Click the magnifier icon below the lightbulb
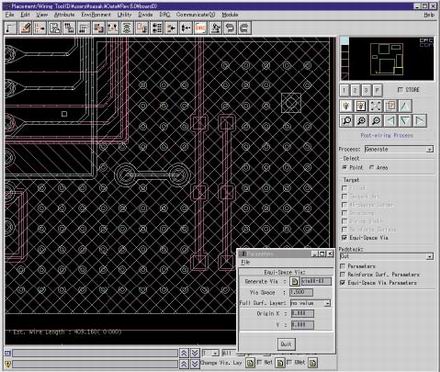This screenshot has width=440, height=372. pos(346,120)
